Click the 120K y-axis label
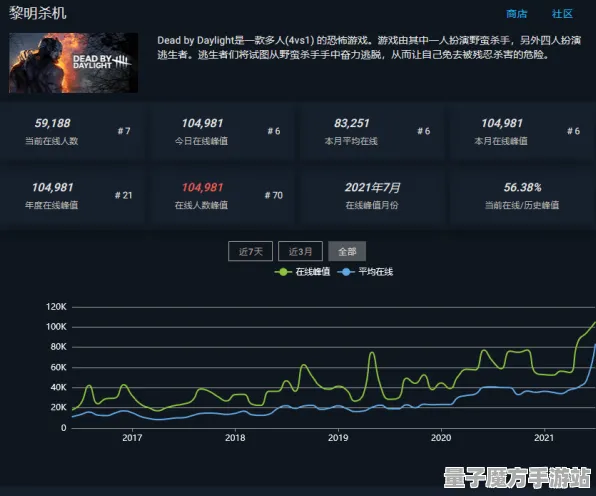The height and width of the screenshot is (496, 596). point(56,307)
